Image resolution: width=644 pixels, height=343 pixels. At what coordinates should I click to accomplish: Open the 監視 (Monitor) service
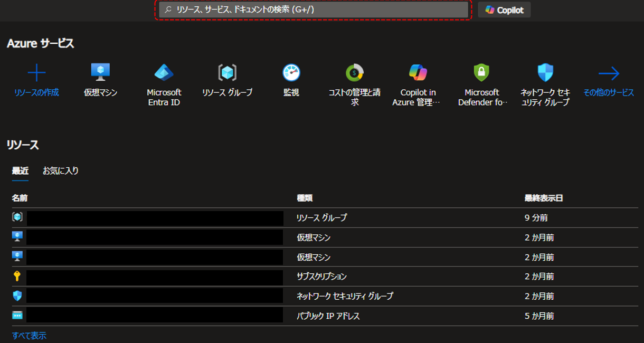(x=291, y=72)
